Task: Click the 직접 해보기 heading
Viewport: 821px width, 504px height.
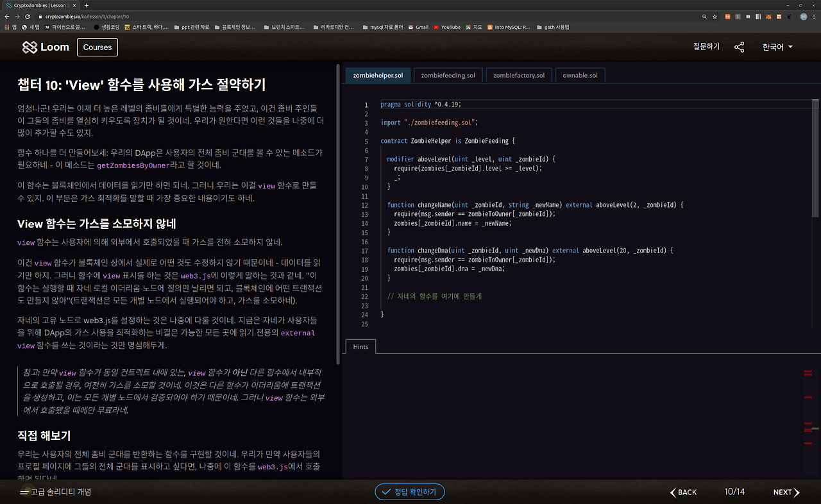Action: [x=44, y=435]
